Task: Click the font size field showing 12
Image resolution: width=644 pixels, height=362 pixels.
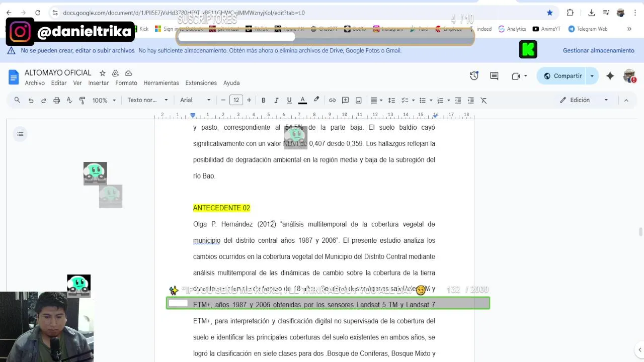Action: coord(236,100)
